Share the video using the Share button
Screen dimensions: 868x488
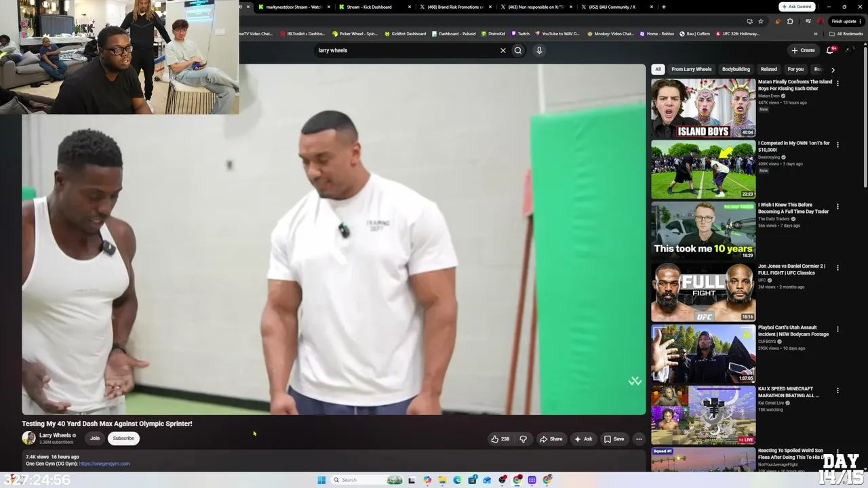click(551, 439)
